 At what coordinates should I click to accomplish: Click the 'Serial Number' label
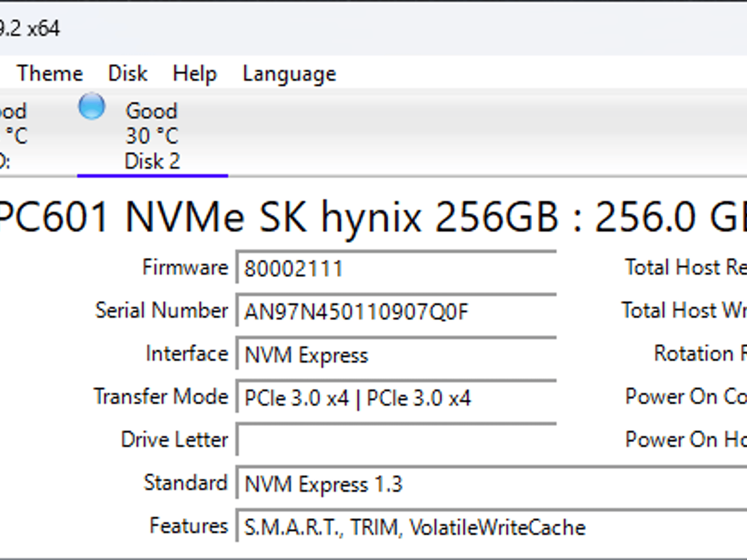162,310
